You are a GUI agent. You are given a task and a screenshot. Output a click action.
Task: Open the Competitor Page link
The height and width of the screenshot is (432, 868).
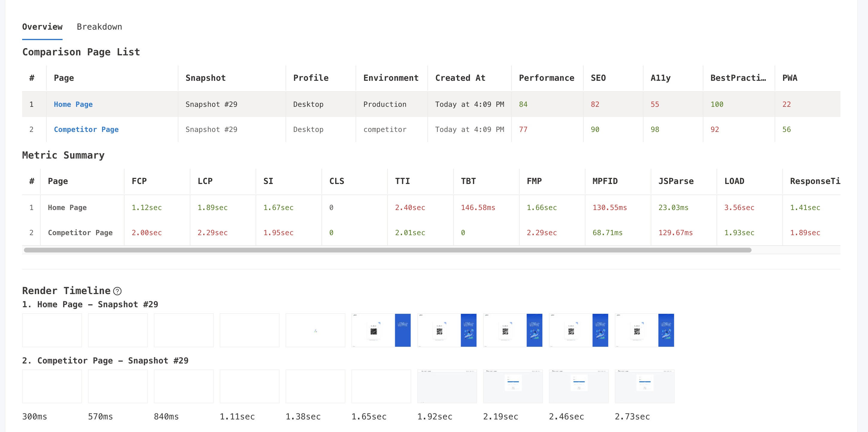86,130
